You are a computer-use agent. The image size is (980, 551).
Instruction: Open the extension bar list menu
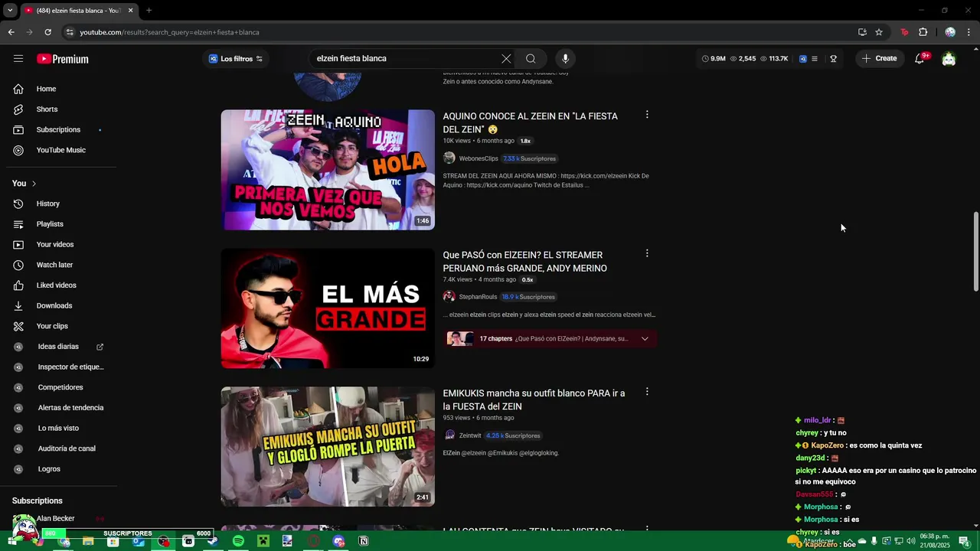(x=815, y=59)
